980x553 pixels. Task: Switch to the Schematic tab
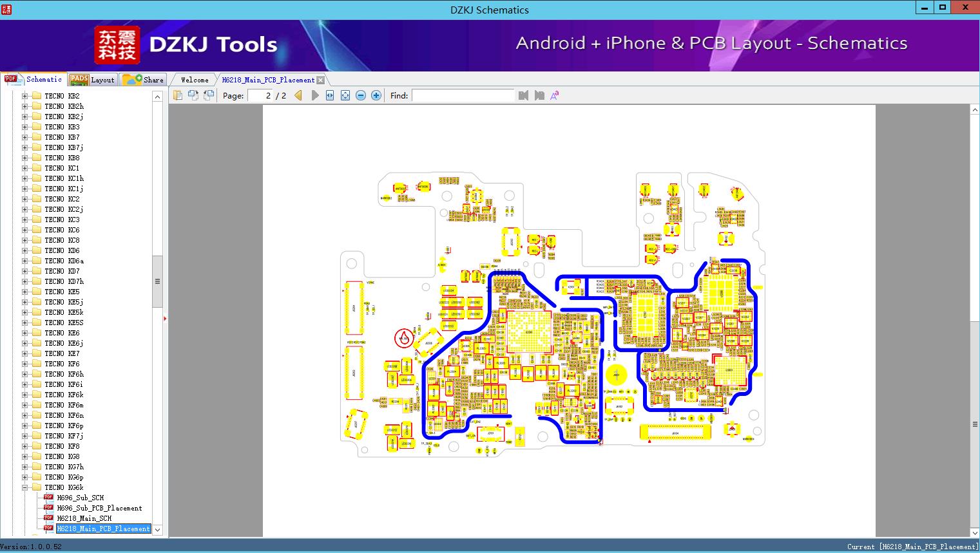[x=34, y=79]
